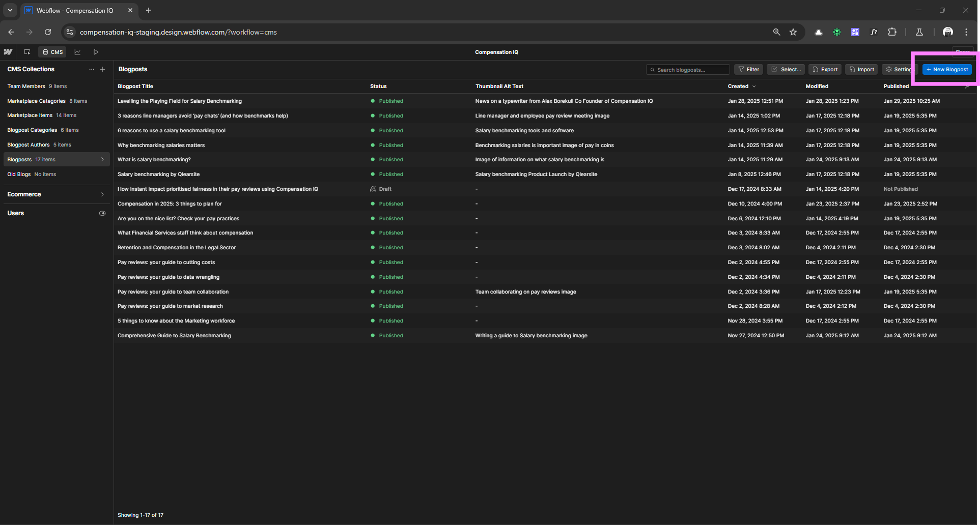Add a new CMS collection

point(102,69)
